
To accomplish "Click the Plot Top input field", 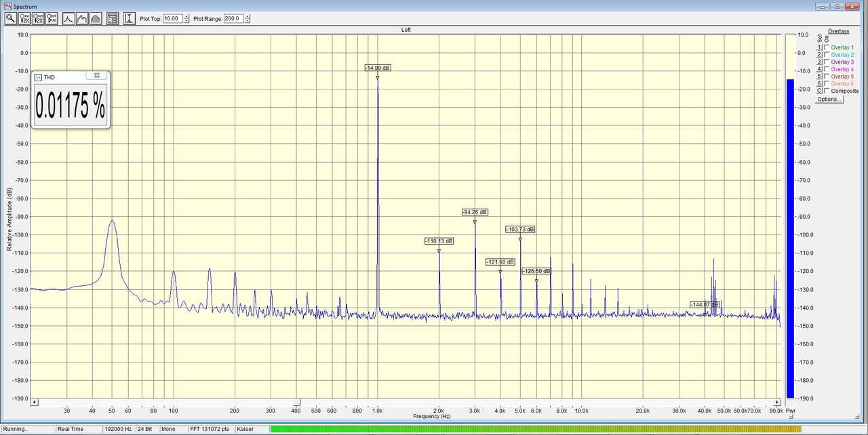I will tap(172, 19).
